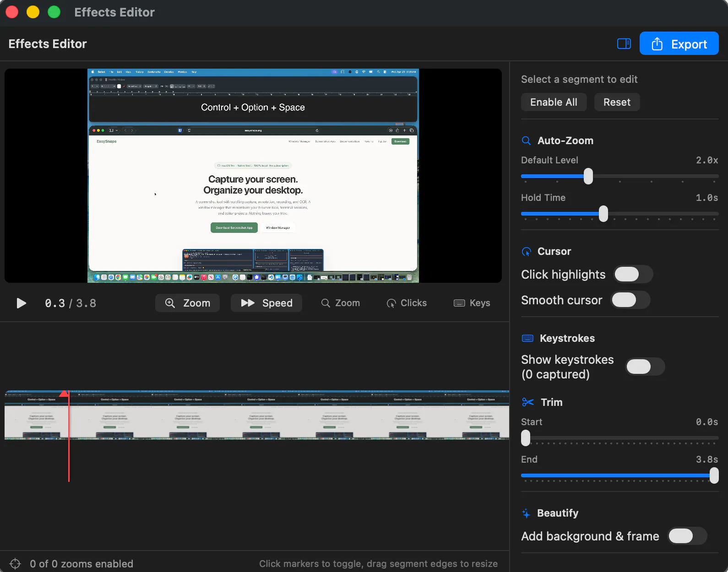Click the keyboard icon on Keys tab

[459, 303]
